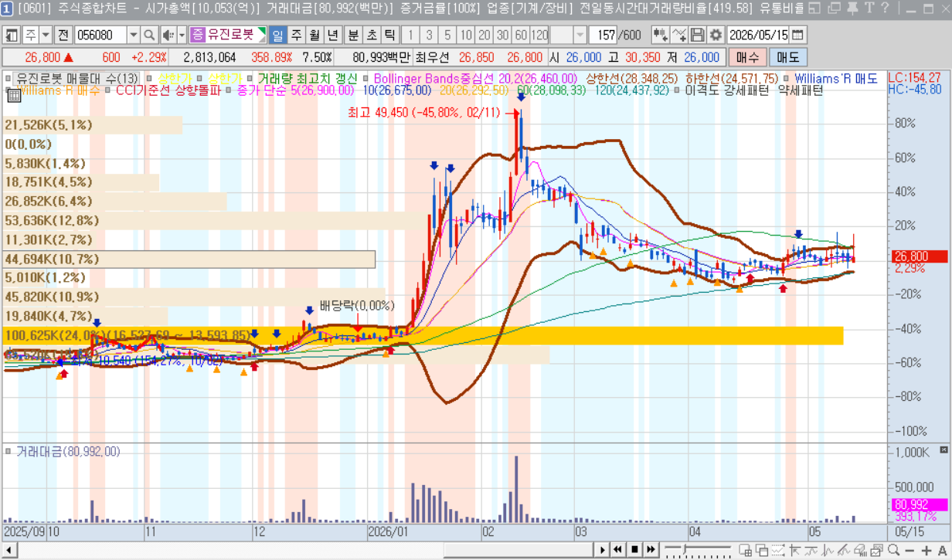Click the minus zoom-out icon at bottom right
Screen dimensions: 952x560
(909, 551)
